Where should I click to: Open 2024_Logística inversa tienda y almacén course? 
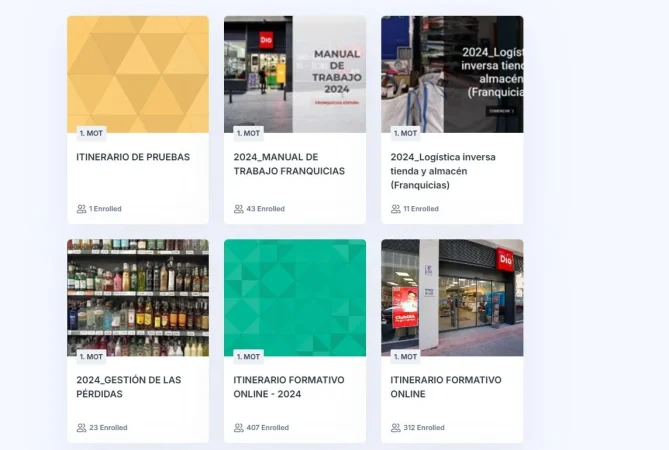(443, 171)
